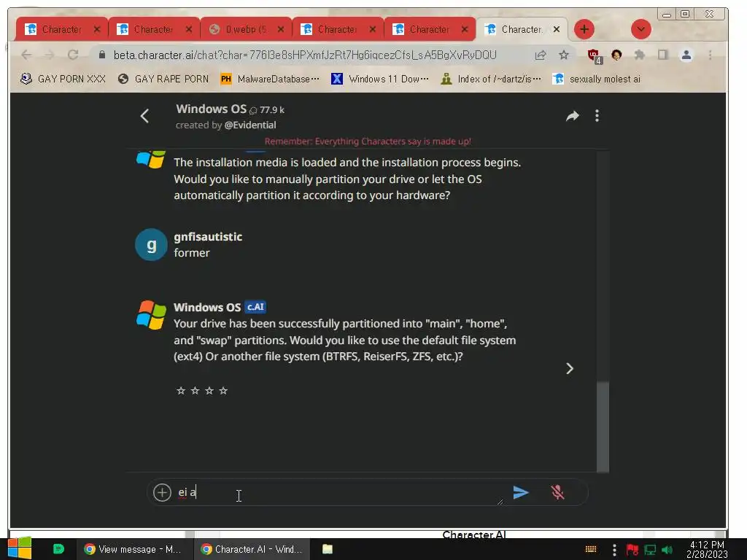This screenshot has width=747, height=560.
Task: Open the Extensions puzzle piece menu
Action: click(x=639, y=55)
